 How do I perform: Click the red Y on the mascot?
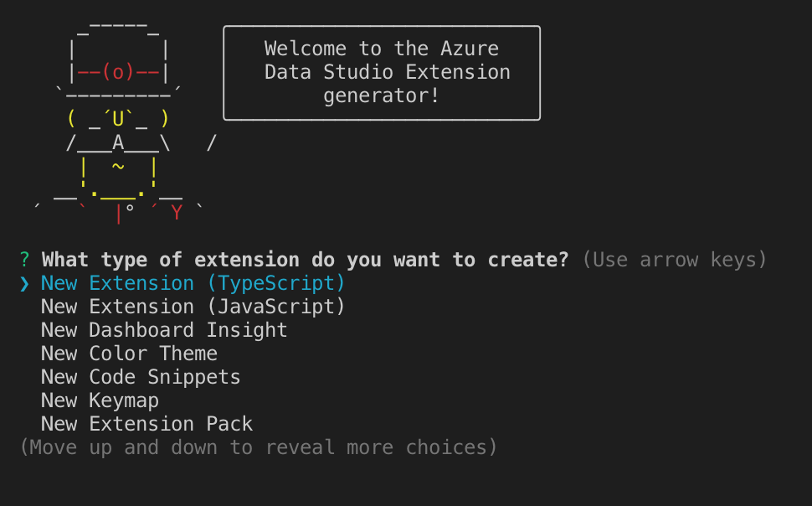(x=177, y=213)
